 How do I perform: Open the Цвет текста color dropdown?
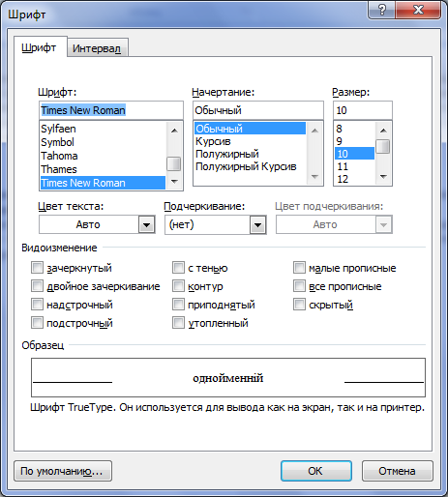pos(147,224)
